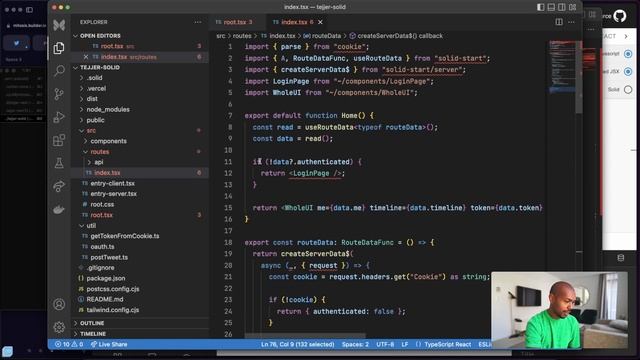Click Explorer panel more actions ellipsis
The width and height of the screenshot is (640, 360).
(198, 22)
